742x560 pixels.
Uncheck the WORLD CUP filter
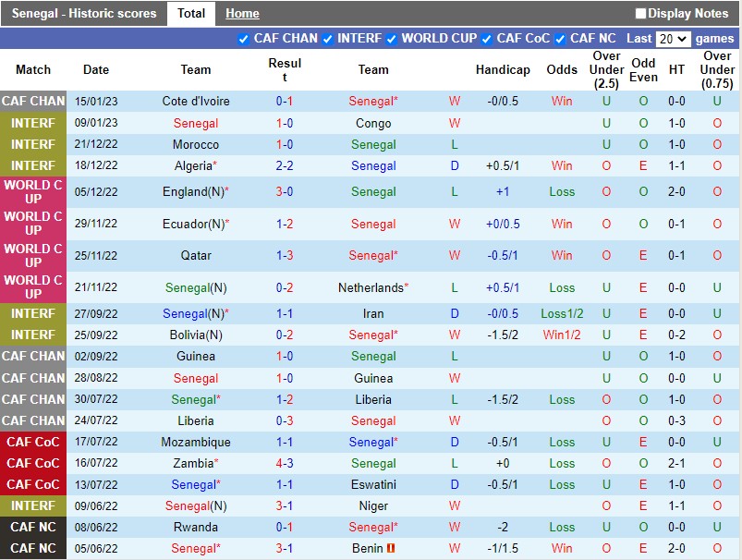pos(392,40)
